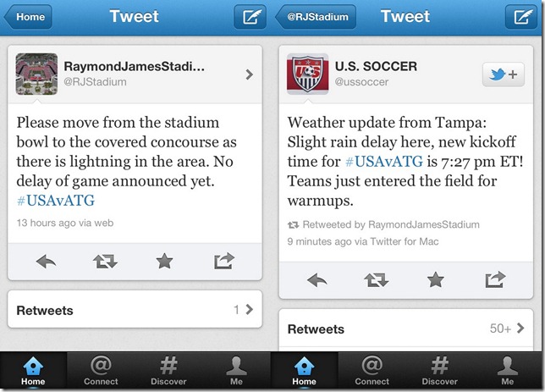545x392 pixels.
Task: Open RaymondJamesStadium profile via chevron arrow
Action: [x=249, y=75]
